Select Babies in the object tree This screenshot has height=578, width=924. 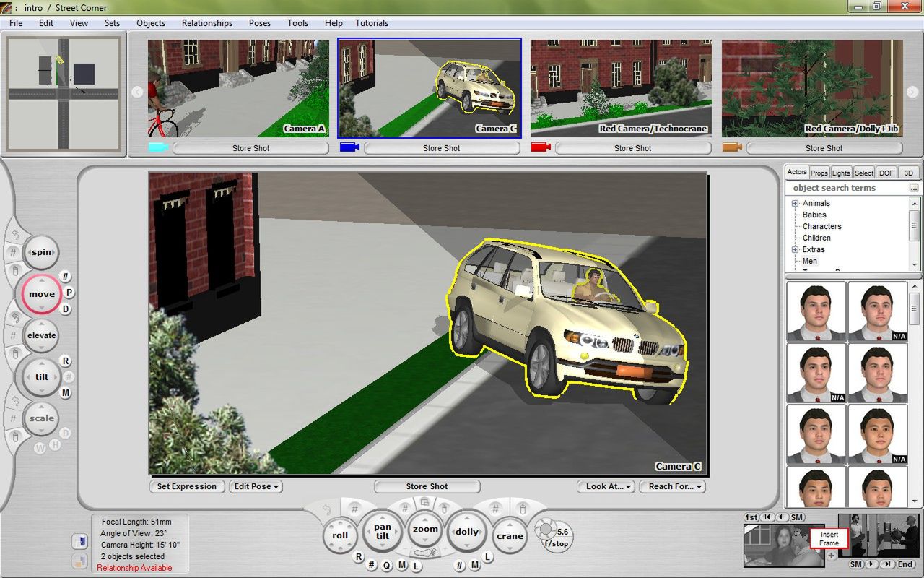click(x=814, y=215)
